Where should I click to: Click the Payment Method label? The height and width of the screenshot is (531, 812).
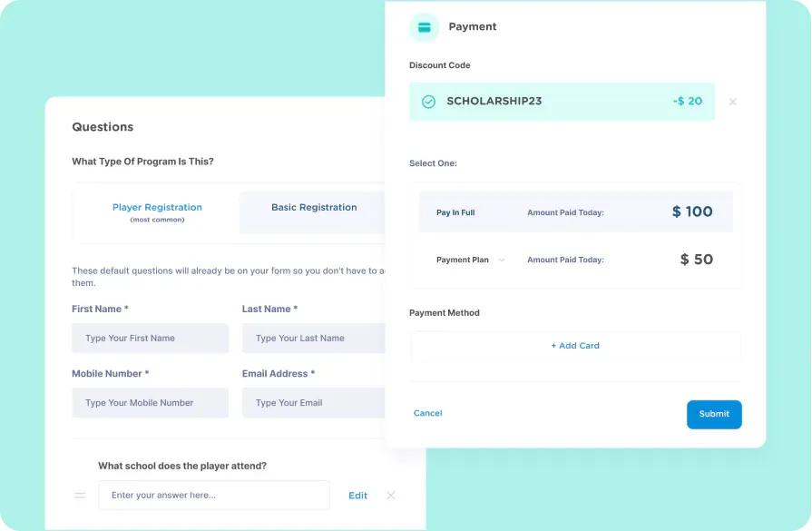[x=445, y=313]
